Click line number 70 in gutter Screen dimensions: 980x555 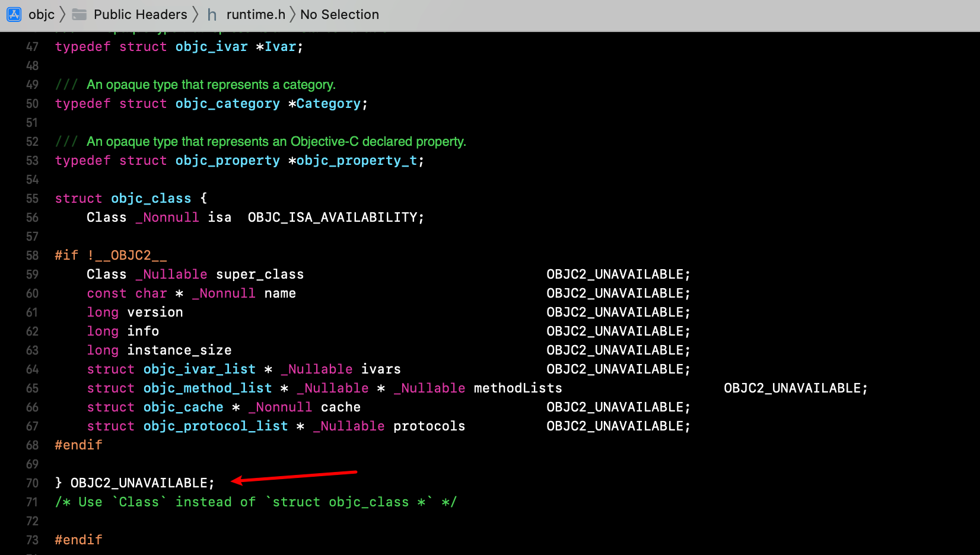32,483
